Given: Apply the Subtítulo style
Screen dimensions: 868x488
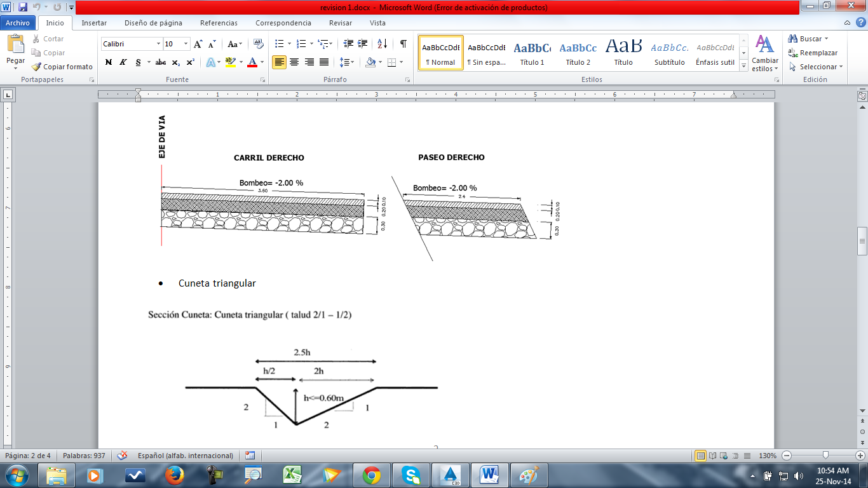Looking at the screenshot, I should (x=670, y=53).
